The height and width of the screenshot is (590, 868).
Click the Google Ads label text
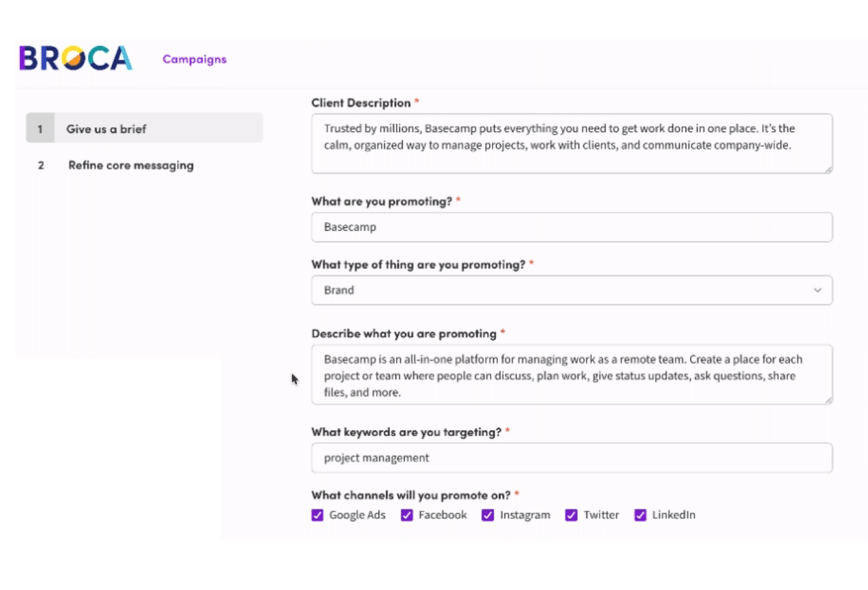(x=357, y=515)
